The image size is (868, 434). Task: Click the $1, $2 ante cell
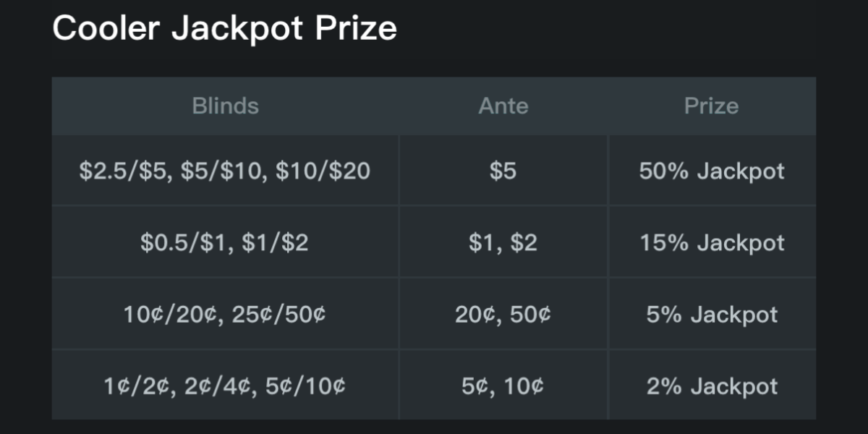pos(503,242)
